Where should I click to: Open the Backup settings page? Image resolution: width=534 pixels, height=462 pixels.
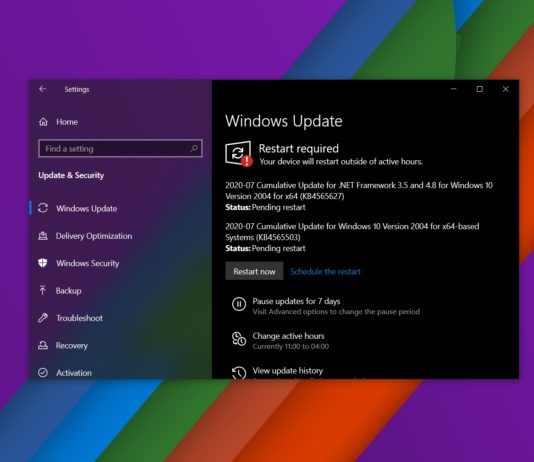[68, 290]
